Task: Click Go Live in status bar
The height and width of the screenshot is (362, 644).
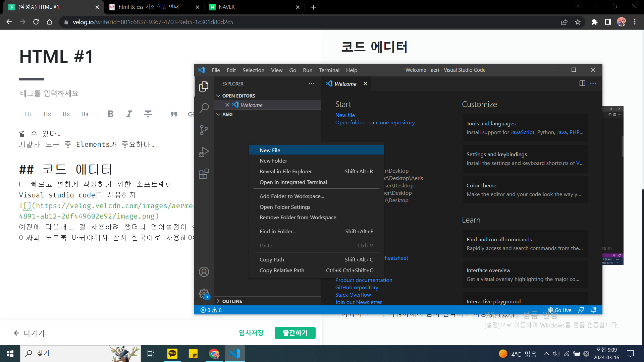Action: tap(560, 310)
